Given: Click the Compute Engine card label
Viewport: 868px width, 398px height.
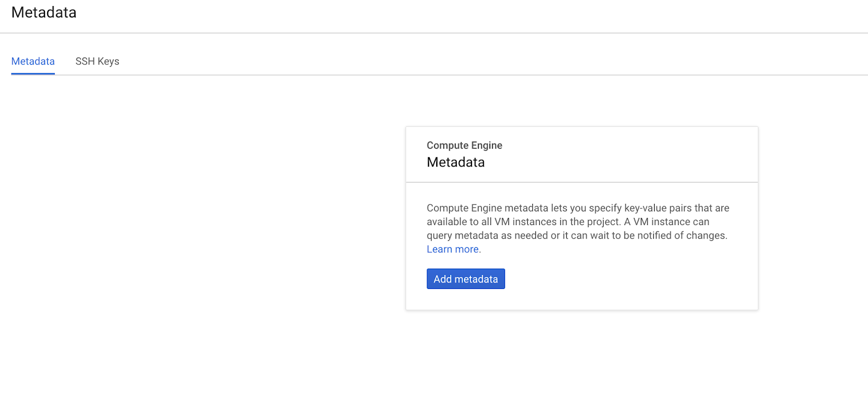Looking at the screenshot, I should (x=464, y=145).
